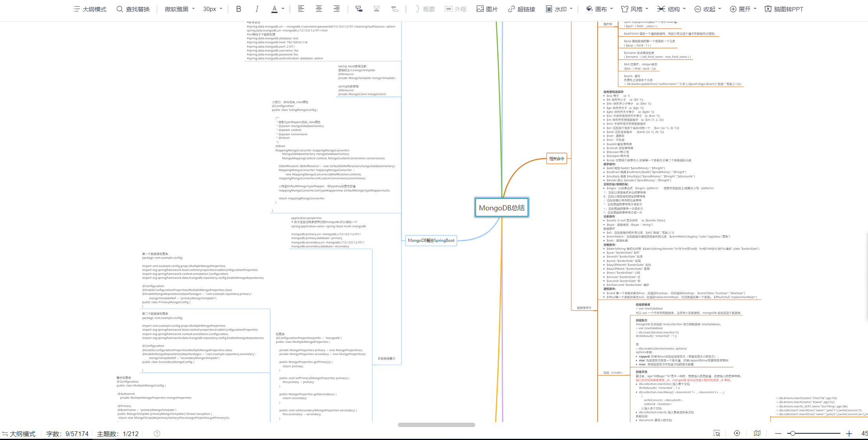
Task: Open the 结构 structure dropdown
Action: pos(672,9)
